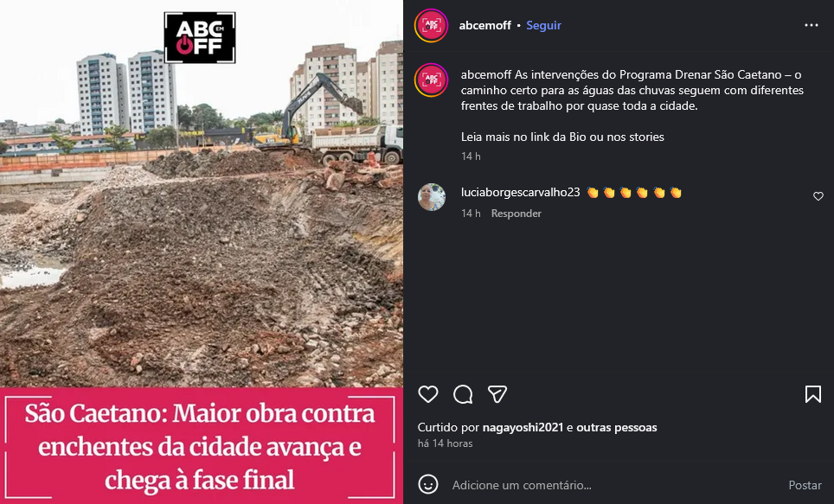Show outras pessoas who liked the post
834x504 pixels.
(617, 427)
